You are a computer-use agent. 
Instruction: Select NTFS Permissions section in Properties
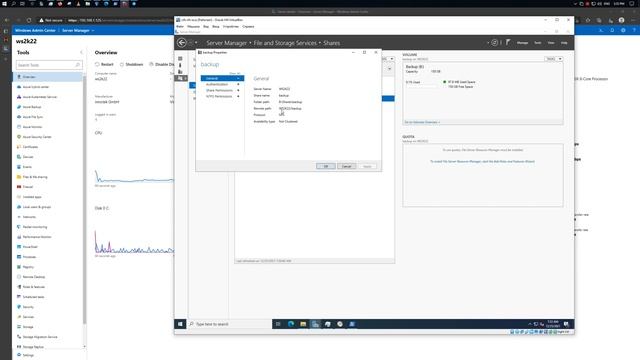pyautogui.click(x=222, y=96)
